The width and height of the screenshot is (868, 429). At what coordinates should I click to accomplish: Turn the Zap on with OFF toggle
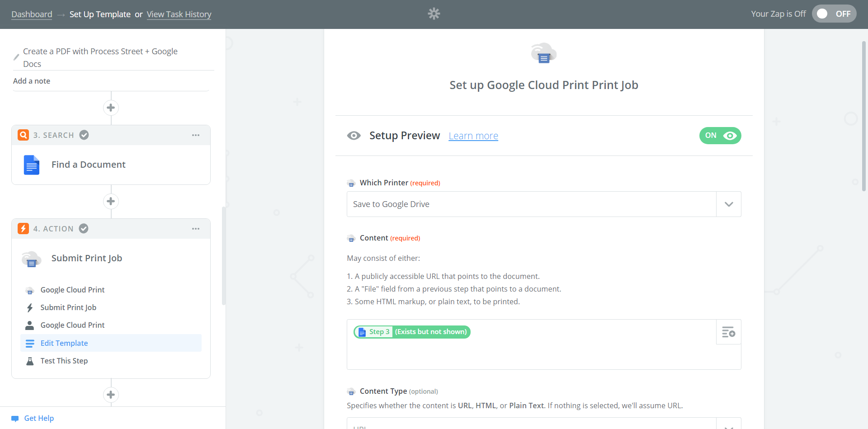coord(834,14)
